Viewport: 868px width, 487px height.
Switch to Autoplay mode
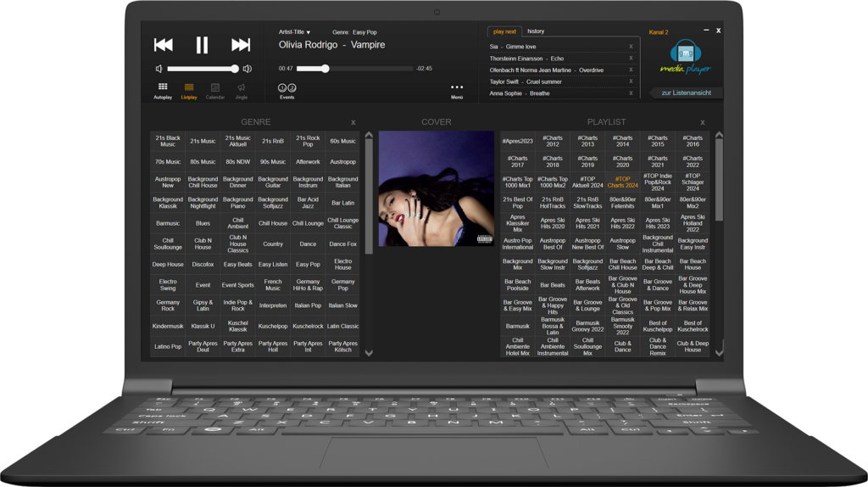coord(163,91)
